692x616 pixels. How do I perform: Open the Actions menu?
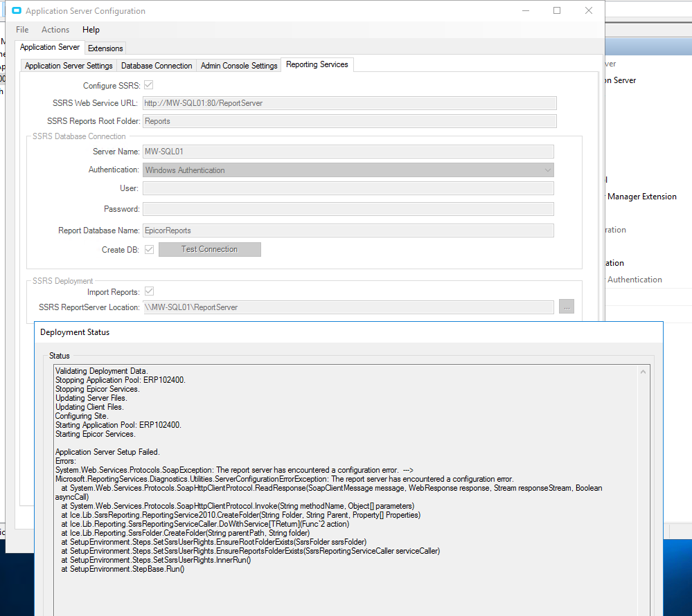click(x=55, y=30)
